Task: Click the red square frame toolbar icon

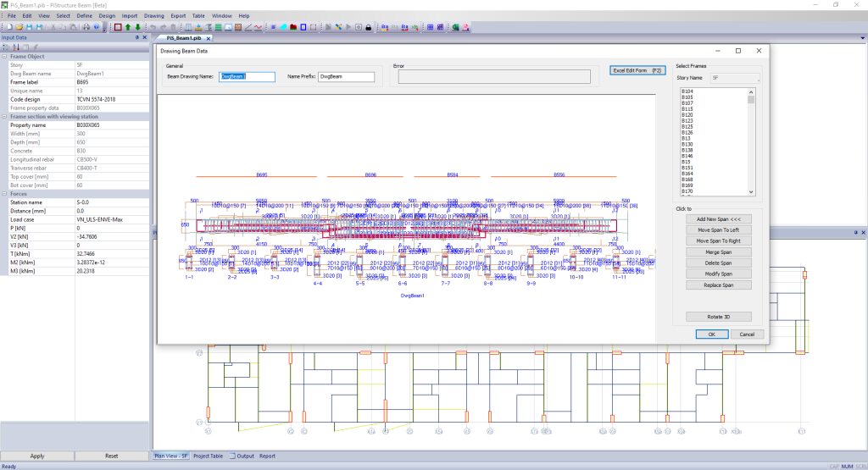Action: [118, 27]
